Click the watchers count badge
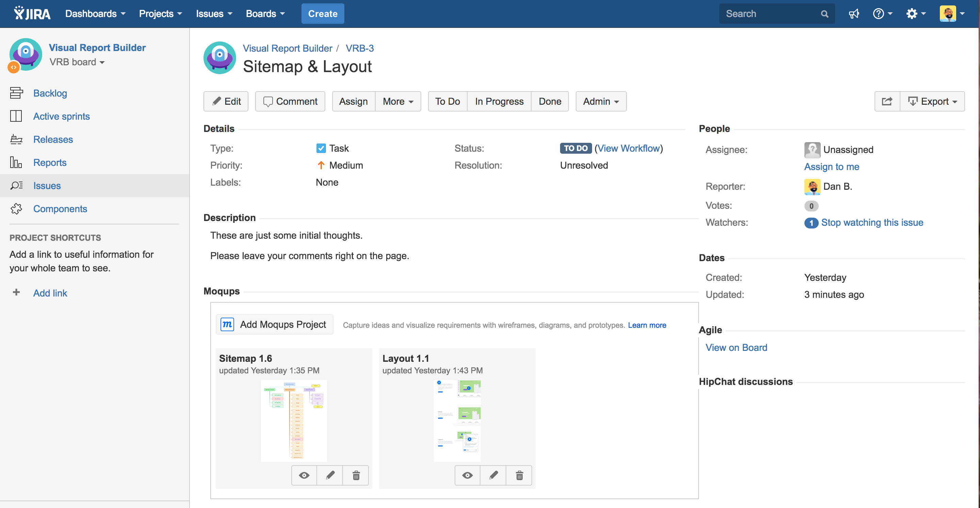980x508 pixels. pos(811,223)
